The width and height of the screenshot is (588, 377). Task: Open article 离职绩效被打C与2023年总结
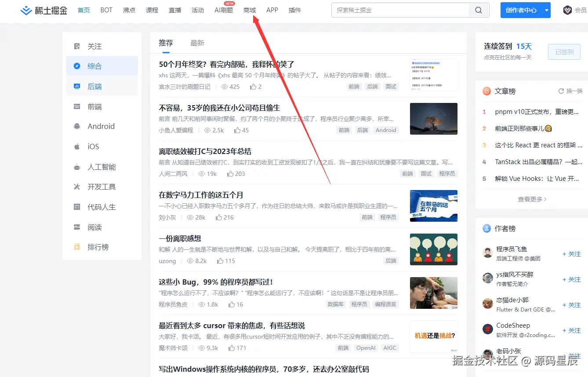coord(205,151)
